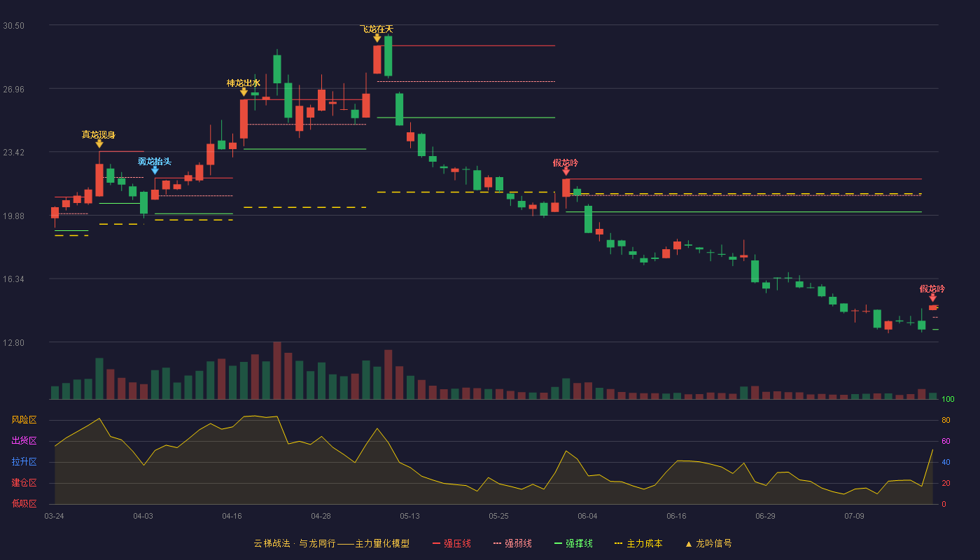The height and width of the screenshot is (560, 980).
Task: Click the tallest red volume bar
Action: click(x=277, y=370)
